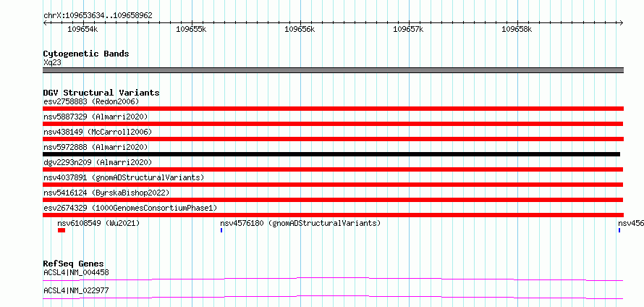
Task: Click the 109654k ruler position
Action: [x=82, y=29]
